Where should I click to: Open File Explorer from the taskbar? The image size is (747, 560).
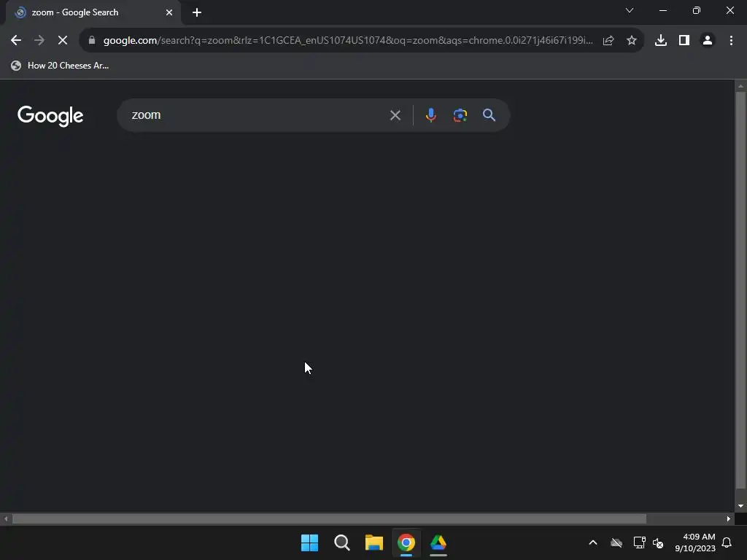click(x=374, y=542)
